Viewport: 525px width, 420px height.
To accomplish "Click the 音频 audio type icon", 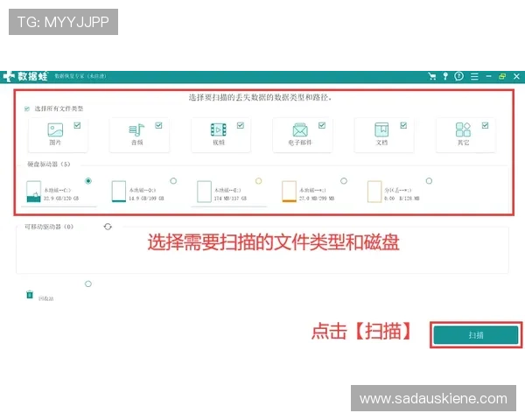I will (x=136, y=130).
